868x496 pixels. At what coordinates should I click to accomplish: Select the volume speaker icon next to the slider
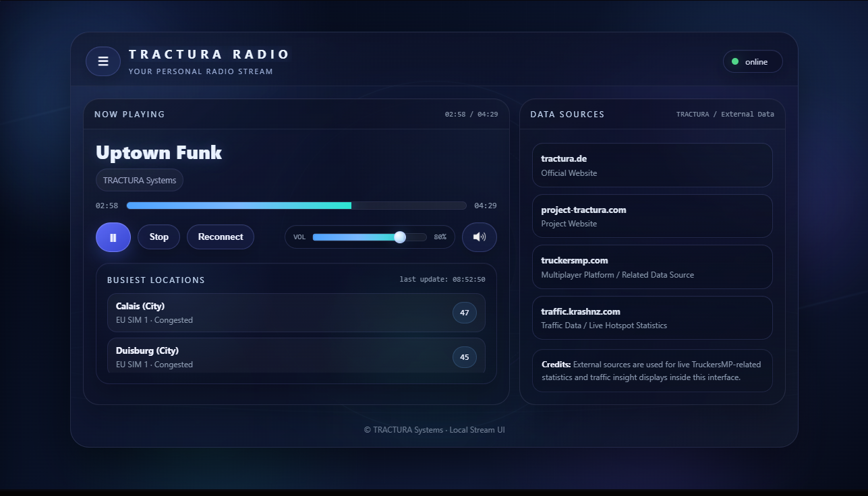click(479, 237)
